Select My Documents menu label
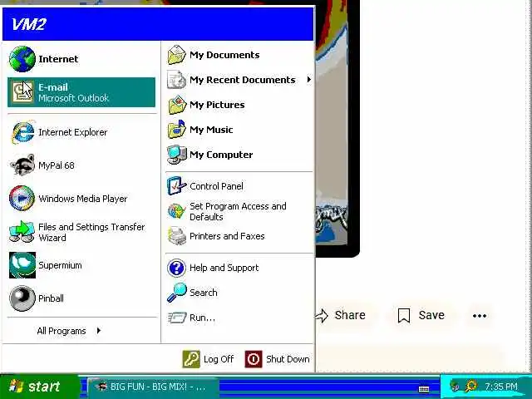This screenshot has width=532, height=399. [x=224, y=55]
